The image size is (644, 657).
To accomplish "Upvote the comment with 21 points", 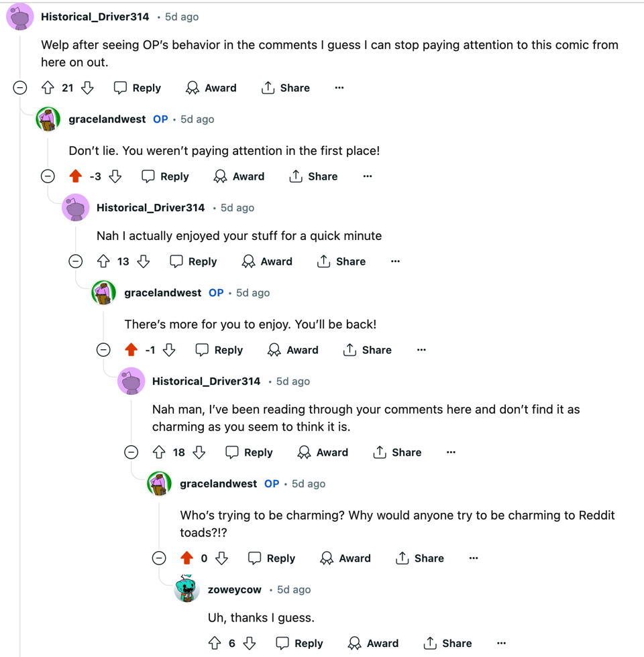I will [48, 88].
